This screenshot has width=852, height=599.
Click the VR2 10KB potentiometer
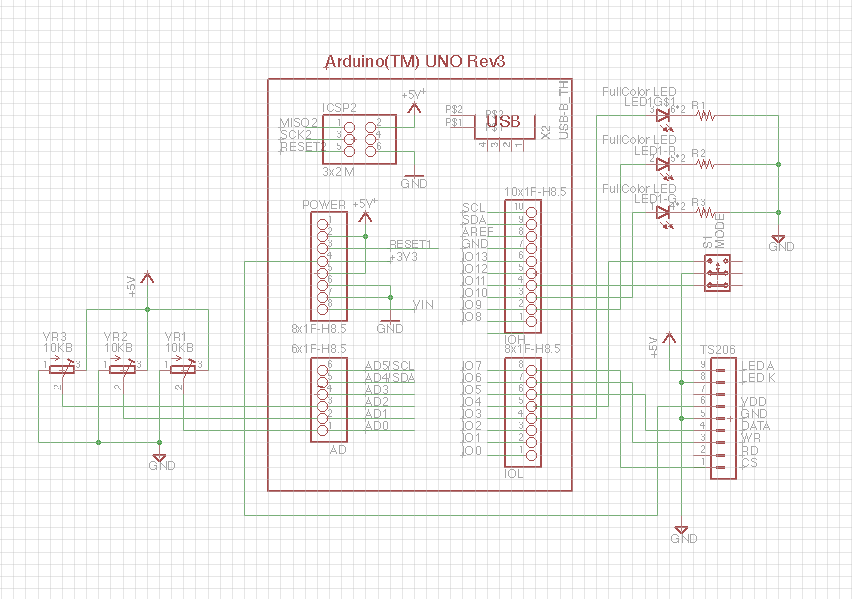tap(121, 369)
